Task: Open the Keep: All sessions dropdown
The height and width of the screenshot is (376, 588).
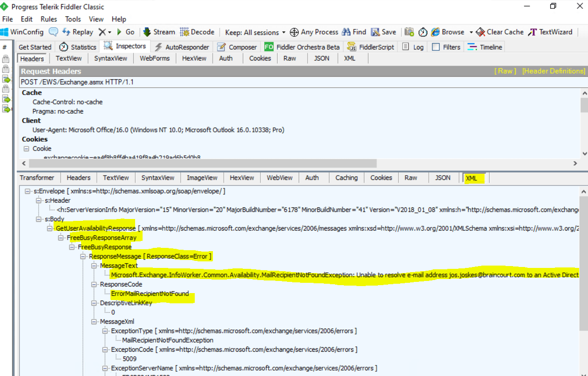Action: (x=254, y=32)
